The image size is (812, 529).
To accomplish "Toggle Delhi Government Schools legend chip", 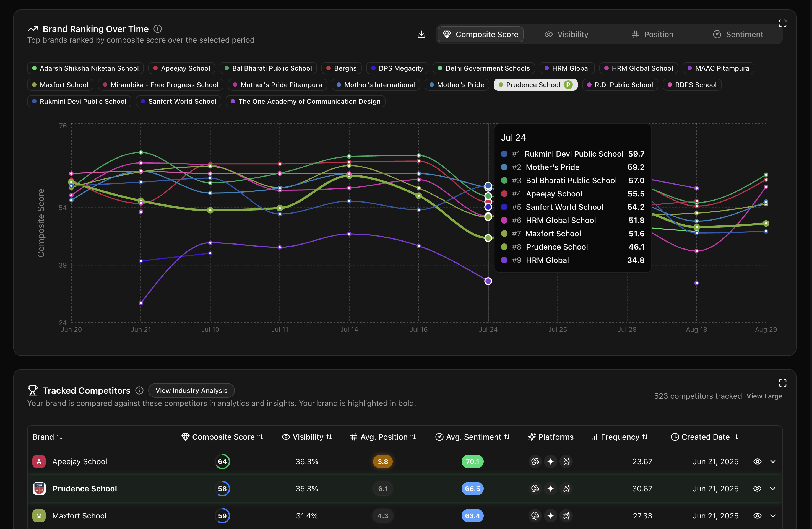I will [x=484, y=68].
